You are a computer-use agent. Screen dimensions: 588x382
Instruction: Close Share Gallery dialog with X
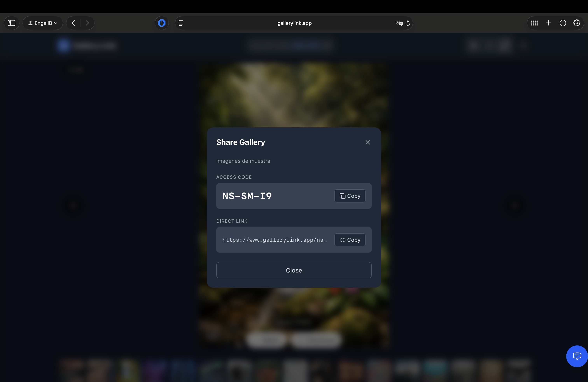368,142
